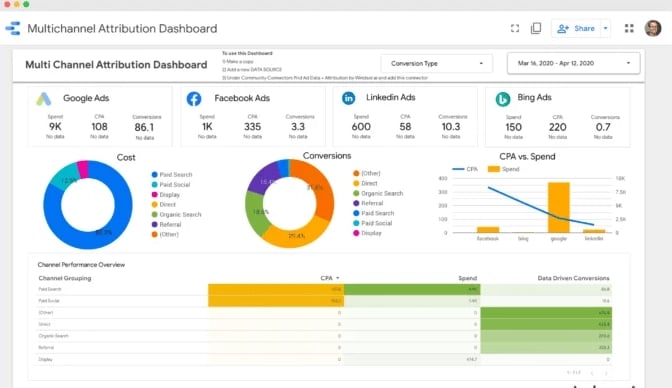Screen dimensions: 672x388
Task: Open the date range selector
Action: 573,63
